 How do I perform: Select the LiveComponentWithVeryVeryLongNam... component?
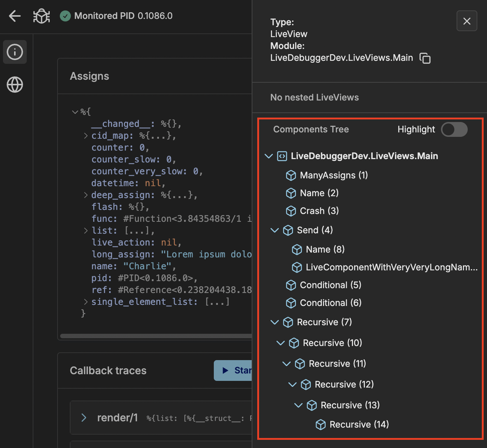click(392, 267)
